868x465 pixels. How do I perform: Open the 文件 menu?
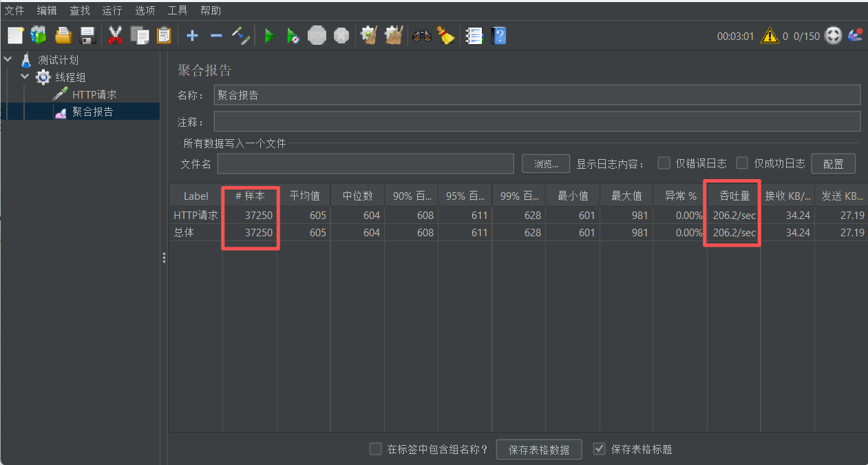click(14, 10)
